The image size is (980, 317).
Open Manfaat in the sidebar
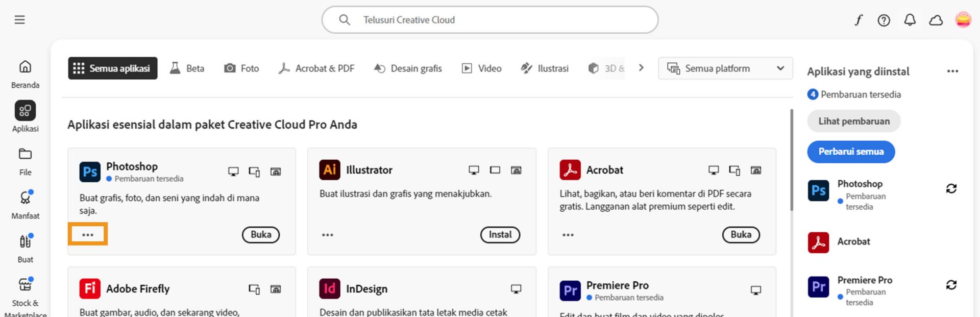click(25, 205)
